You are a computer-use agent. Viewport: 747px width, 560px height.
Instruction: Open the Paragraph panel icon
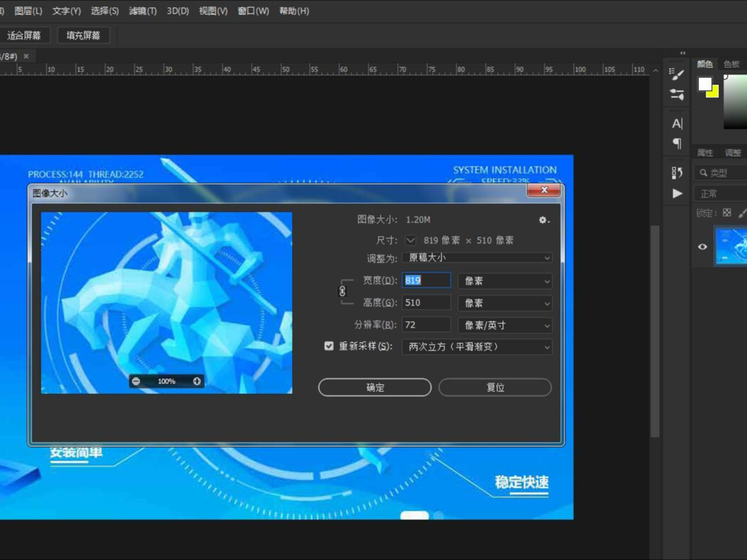[675, 144]
